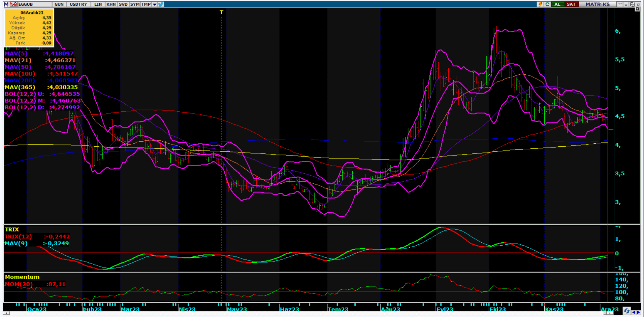Share chart via Twitter bird icon
This screenshot has height=317, width=644.
(161, 4)
